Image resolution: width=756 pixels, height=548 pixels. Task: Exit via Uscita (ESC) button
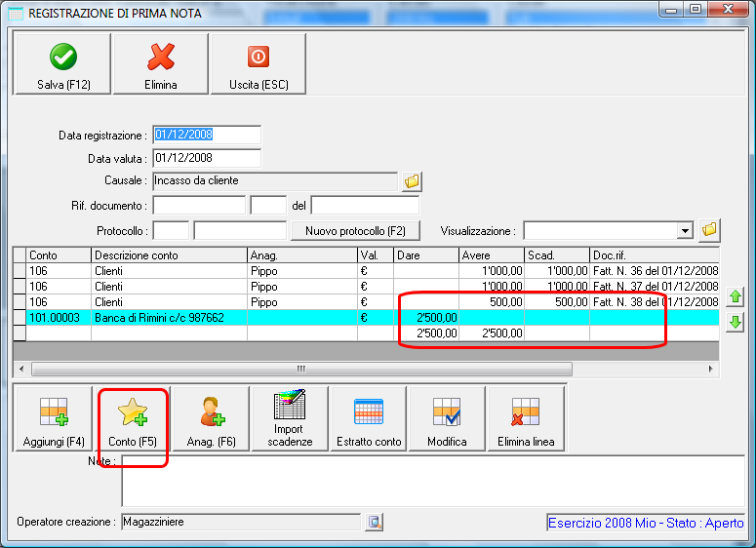259,63
